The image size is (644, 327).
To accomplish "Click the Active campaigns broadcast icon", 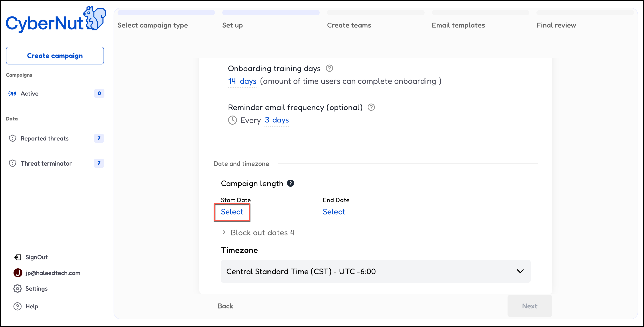I will (12, 94).
